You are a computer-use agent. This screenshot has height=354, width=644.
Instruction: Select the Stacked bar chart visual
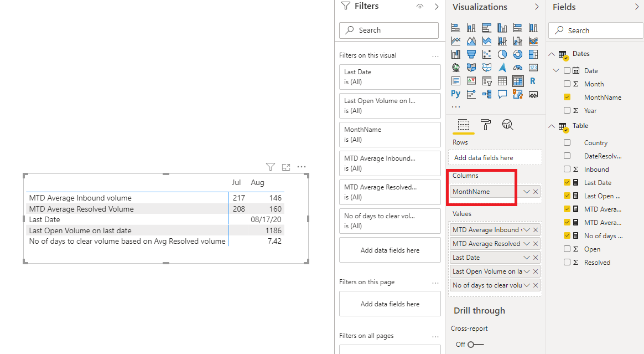click(x=455, y=28)
